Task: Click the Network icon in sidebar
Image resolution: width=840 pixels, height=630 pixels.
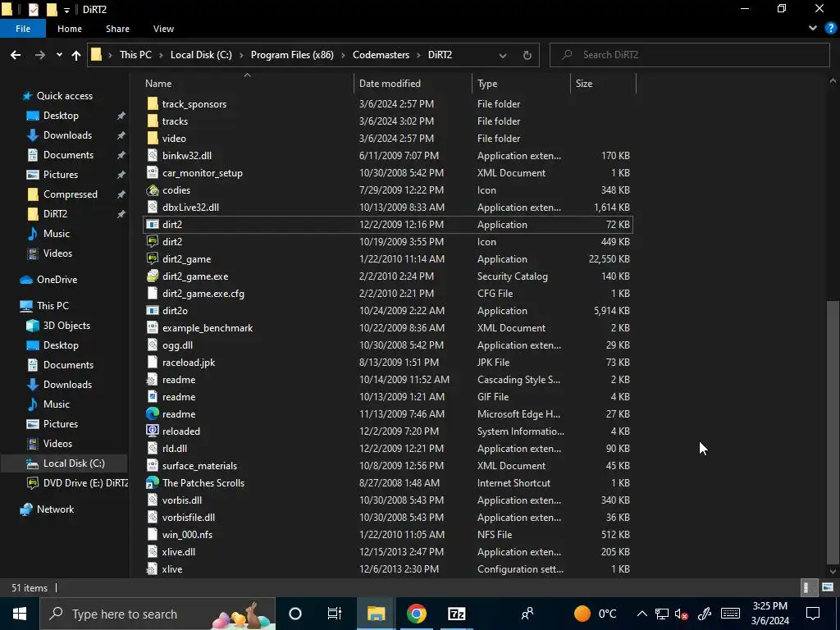Action: tap(26, 509)
